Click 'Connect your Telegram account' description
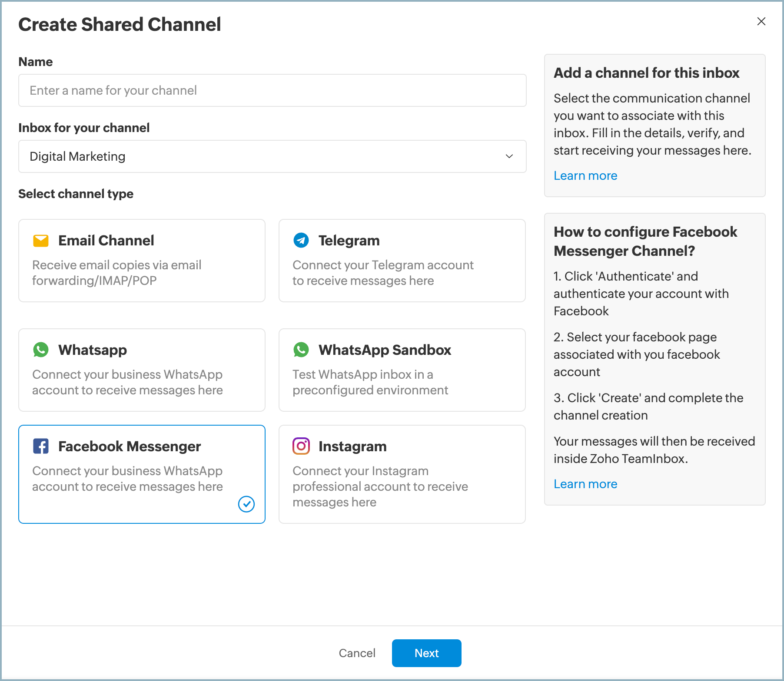The height and width of the screenshot is (681, 784). pyautogui.click(x=383, y=273)
